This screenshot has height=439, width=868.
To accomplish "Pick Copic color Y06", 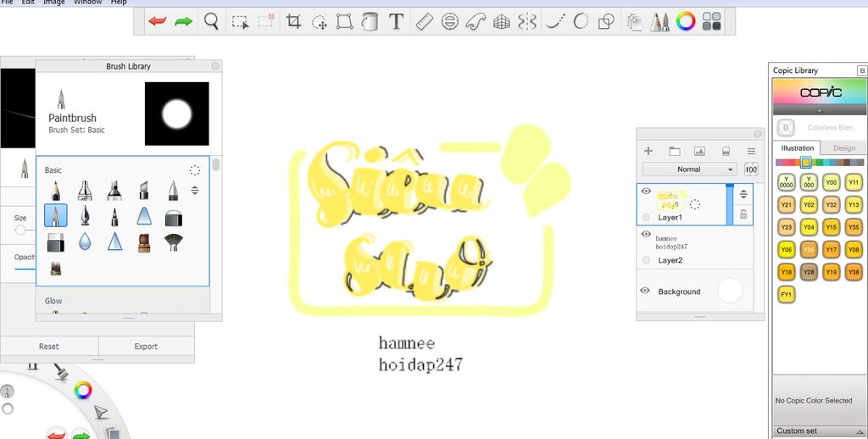I will click(x=786, y=250).
